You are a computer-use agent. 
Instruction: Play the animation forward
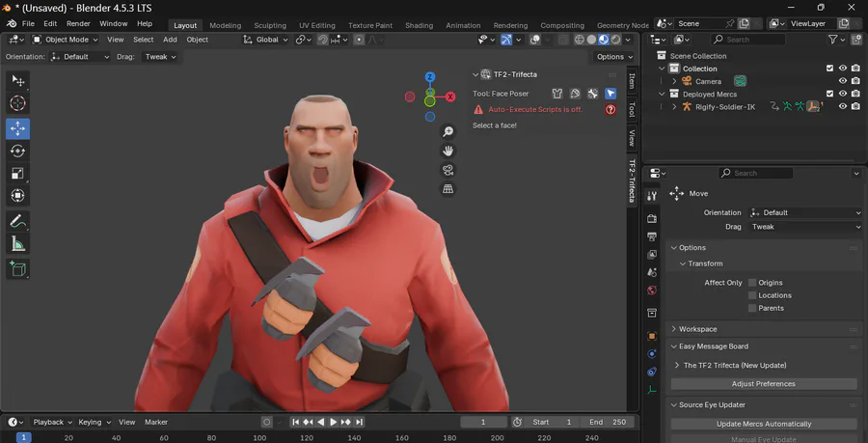point(334,422)
